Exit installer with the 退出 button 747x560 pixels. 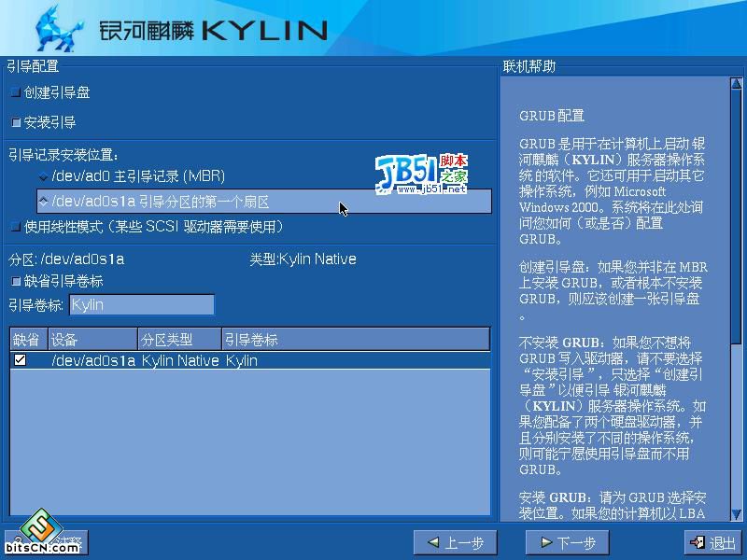(x=712, y=542)
